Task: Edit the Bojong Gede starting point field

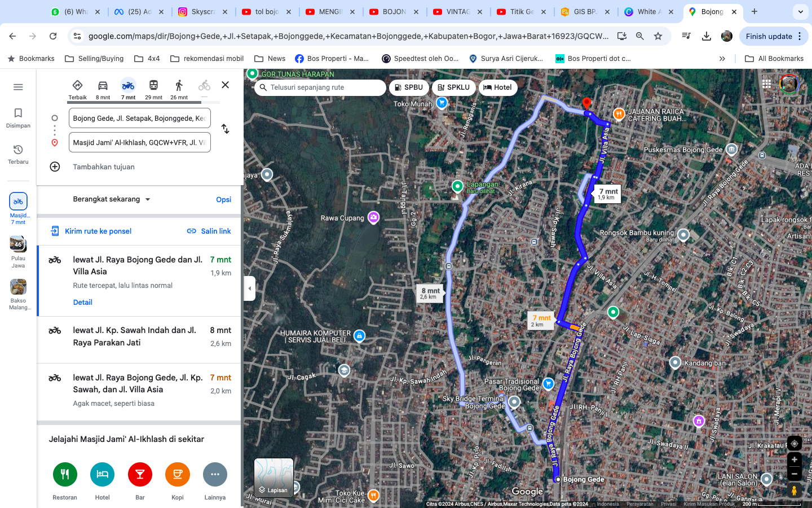Action: 140,118
